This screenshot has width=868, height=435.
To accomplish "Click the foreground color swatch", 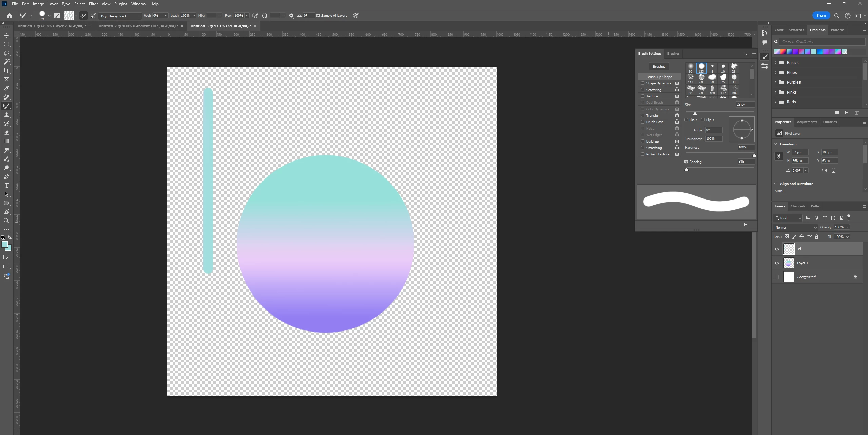I will 5,245.
